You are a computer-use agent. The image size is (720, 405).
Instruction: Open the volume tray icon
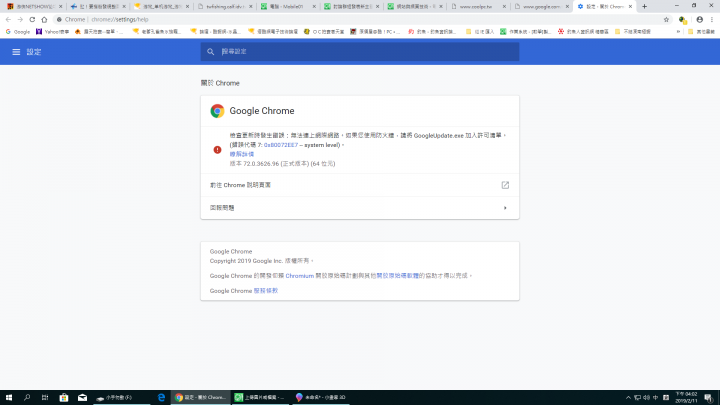(x=646, y=398)
